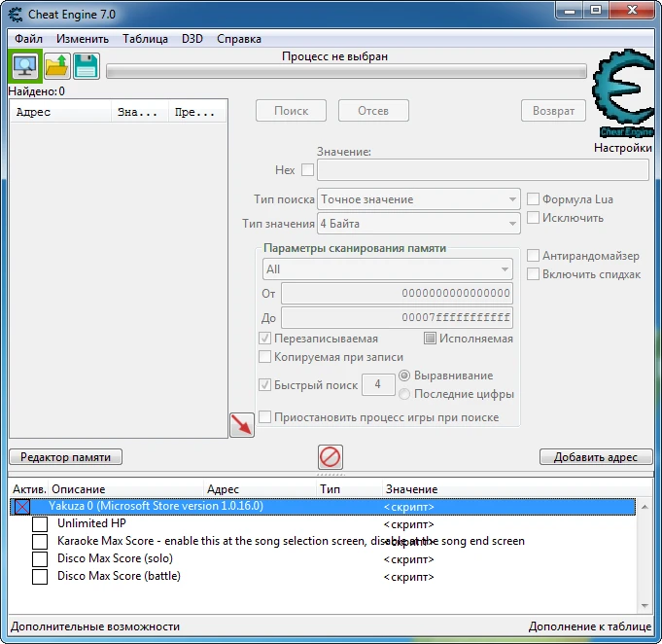Click the Cheat Engine logo
The image size is (662, 644).
(623, 93)
